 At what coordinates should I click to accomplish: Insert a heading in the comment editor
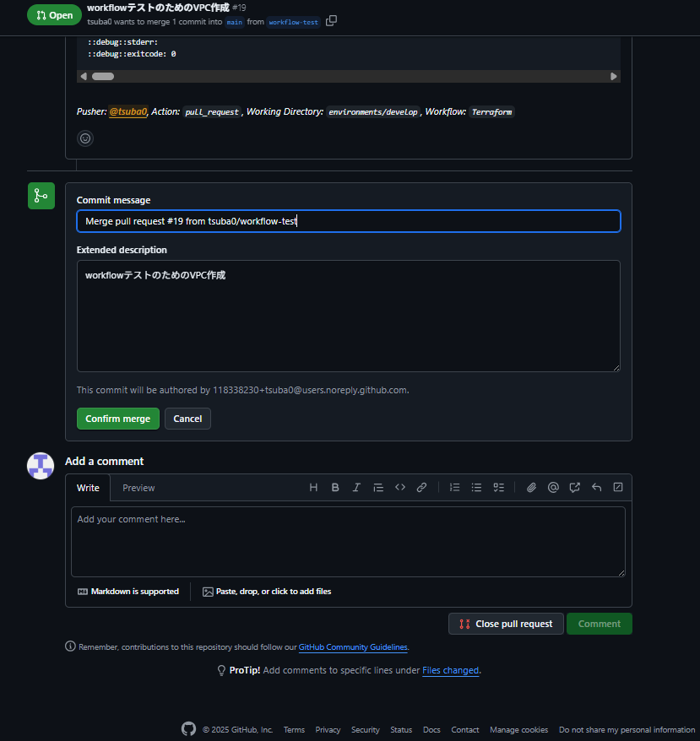tap(313, 487)
